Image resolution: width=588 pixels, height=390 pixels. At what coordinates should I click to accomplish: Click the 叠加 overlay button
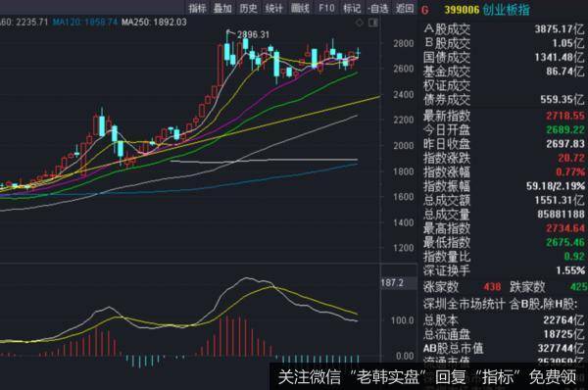click(222, 8)
